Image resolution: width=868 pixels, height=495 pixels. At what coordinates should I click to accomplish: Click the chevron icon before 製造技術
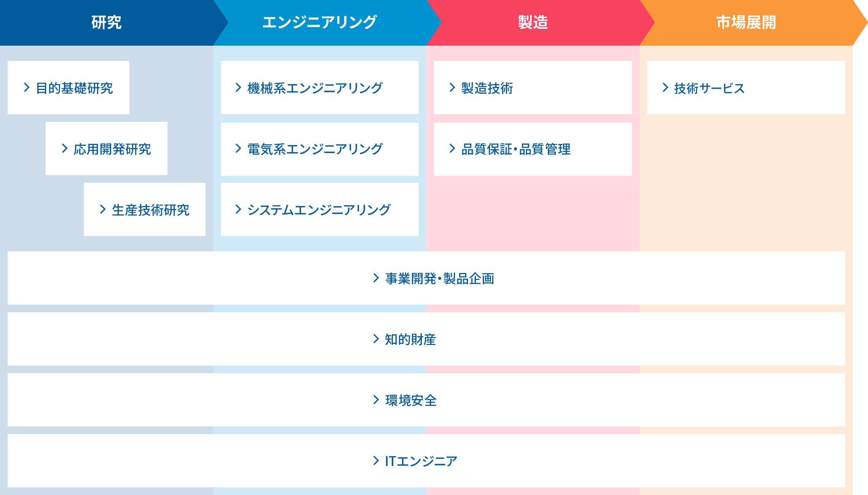point(452,88)
